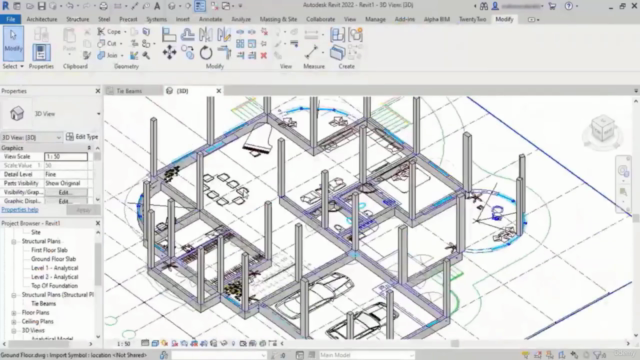Screen dimensions: 640x360
Task: Click the Create Group icon
Action: (356, 35)
